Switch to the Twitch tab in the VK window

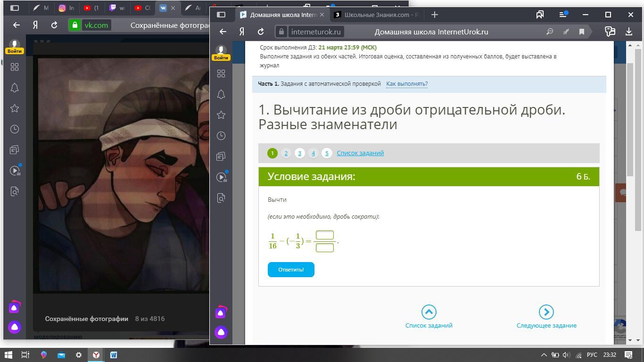pos(117,8)
